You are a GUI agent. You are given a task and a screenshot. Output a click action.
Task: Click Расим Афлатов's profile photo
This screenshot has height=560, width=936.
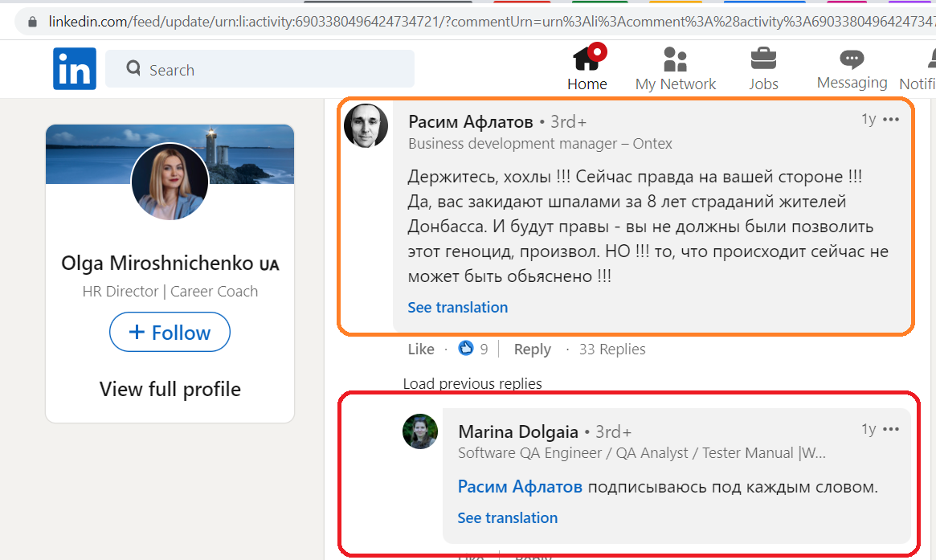point(366,126)
